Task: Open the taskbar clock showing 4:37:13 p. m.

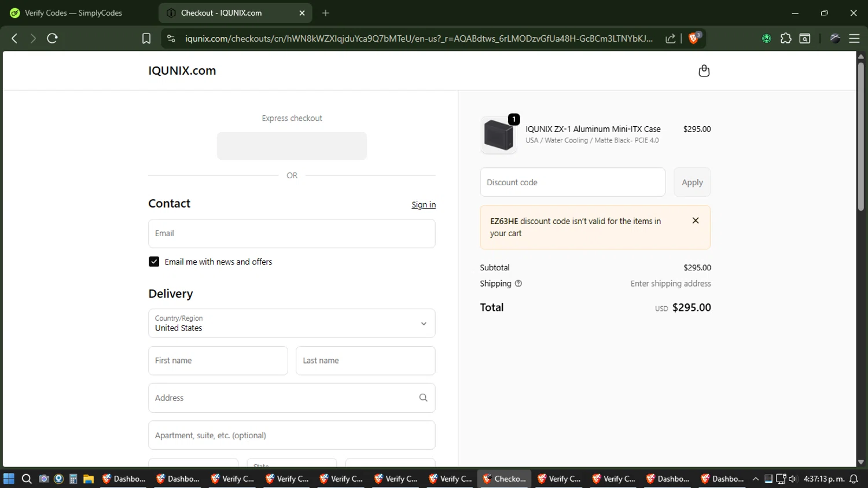Action: click(824, 479)
